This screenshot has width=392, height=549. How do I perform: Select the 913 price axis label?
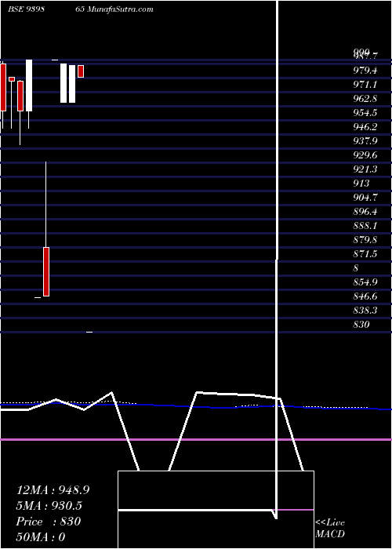pos(361,184)
